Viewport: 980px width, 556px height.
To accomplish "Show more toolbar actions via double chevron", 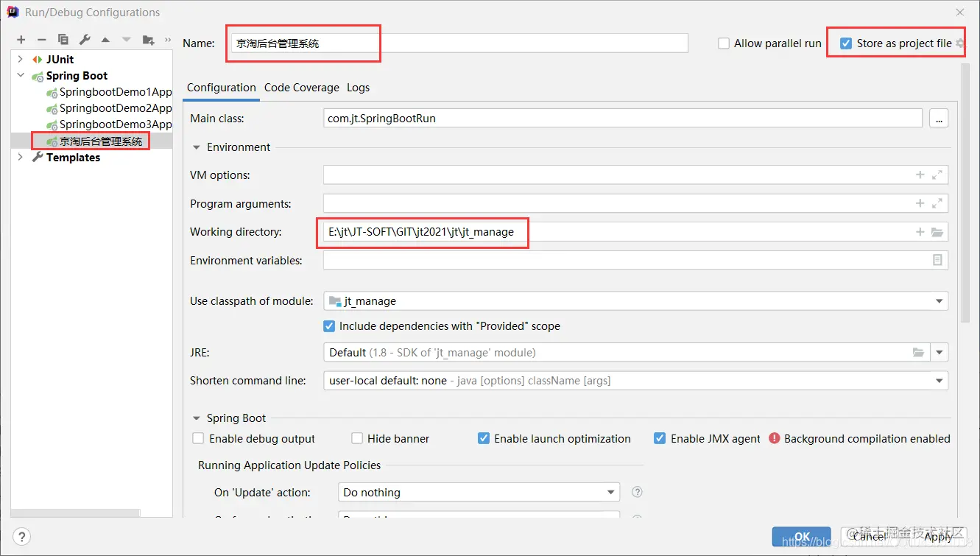I will tap(168, 40).
